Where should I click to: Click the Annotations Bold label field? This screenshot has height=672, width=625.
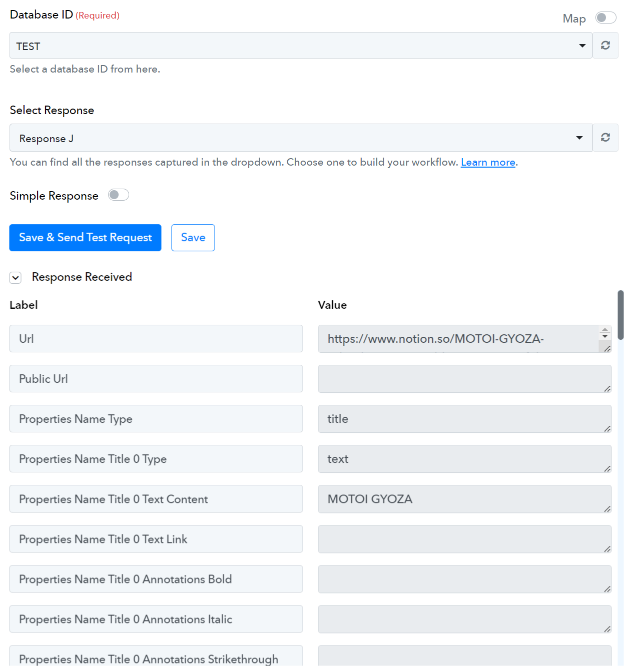pos(156,579)
